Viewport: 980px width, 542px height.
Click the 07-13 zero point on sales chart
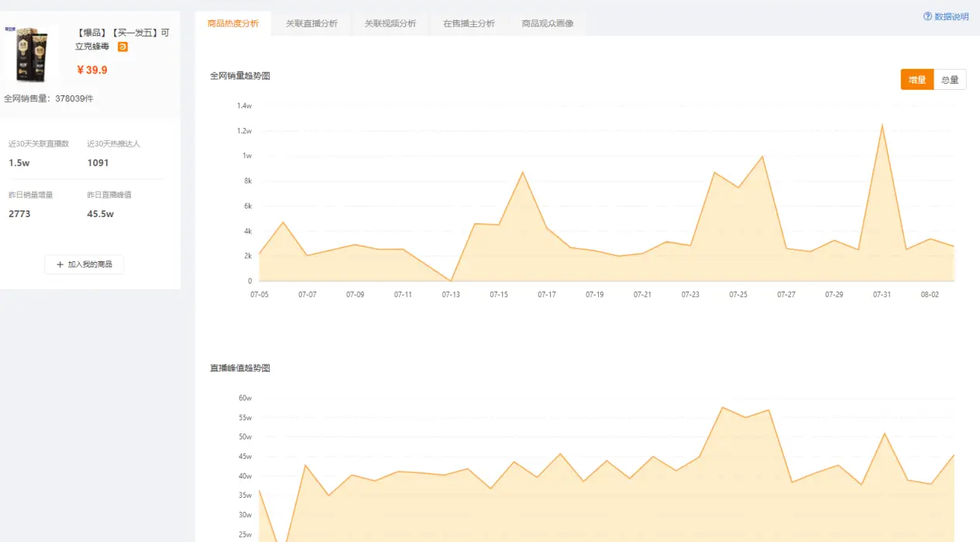[x=451, y=281]
